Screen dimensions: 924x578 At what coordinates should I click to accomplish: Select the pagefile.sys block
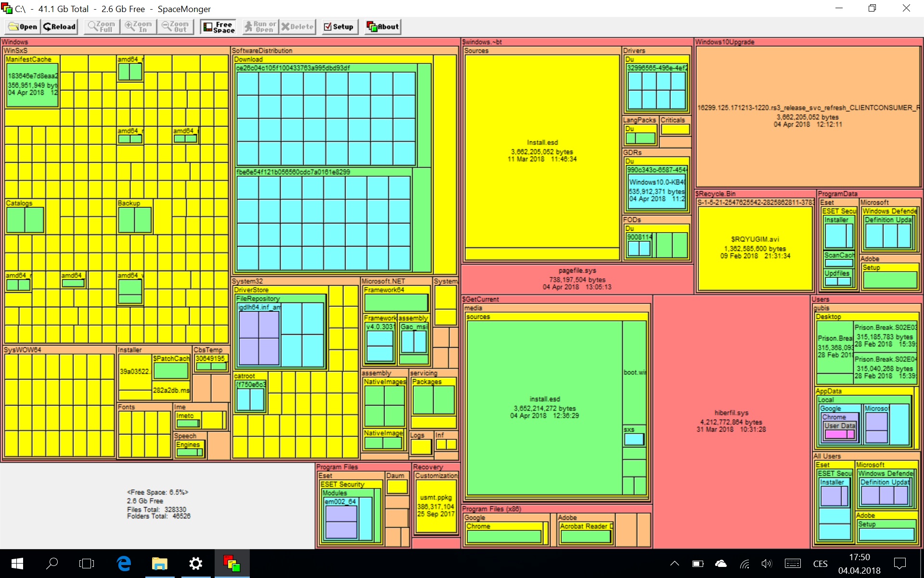(x=577, y=278)
